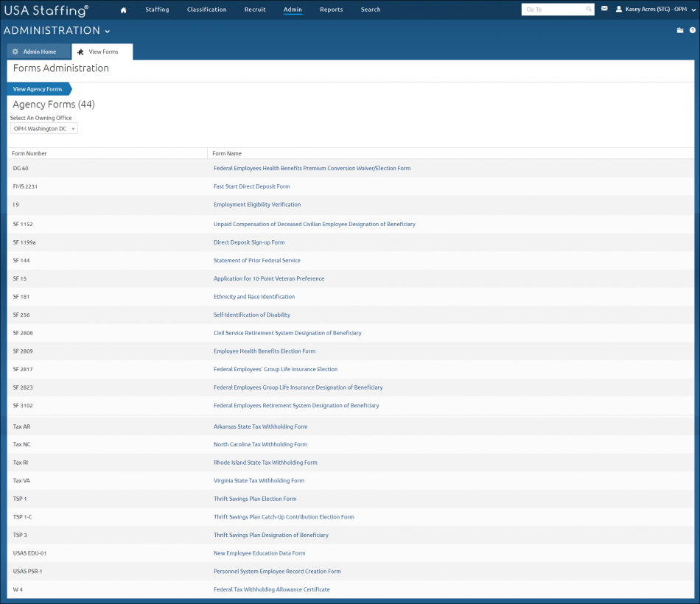Open the Staffing menu
The image size is (700, 604).
(x=157, y=10)
